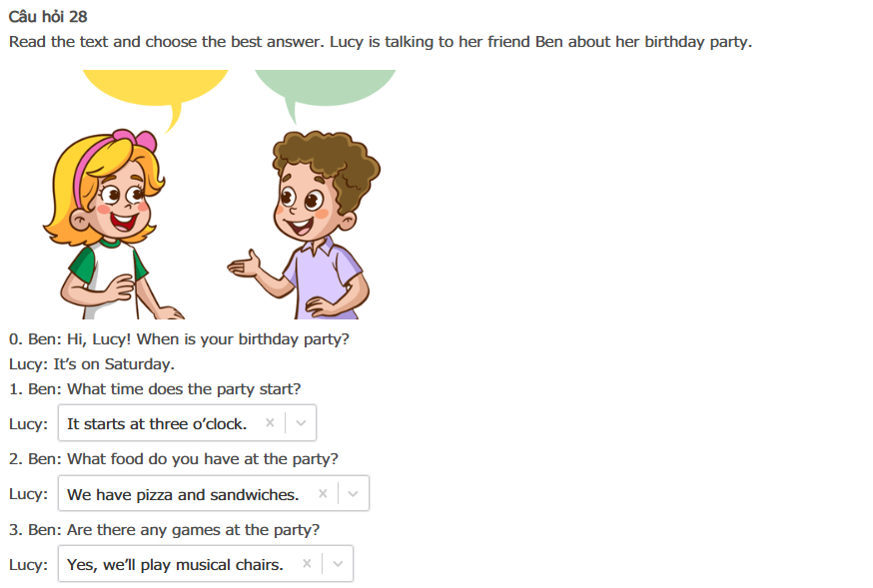Expand the dropdown arrow for question 1
The height and width of the screenshot is (588, 873).
tap(301, 423)
